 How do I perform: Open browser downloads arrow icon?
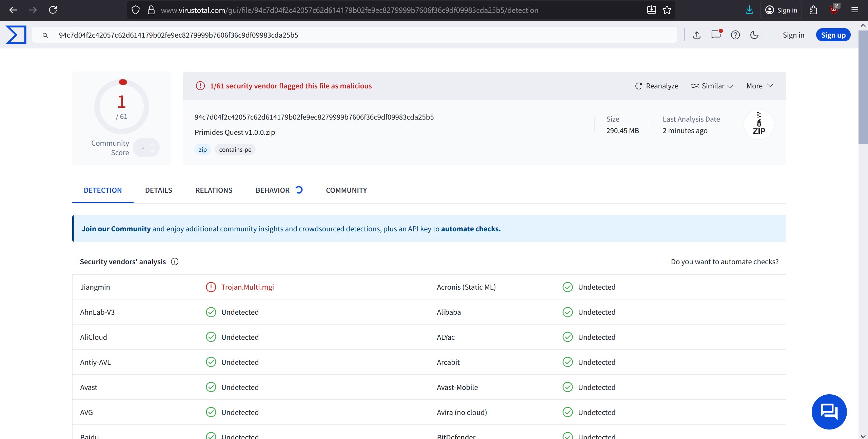click(749, 10)
